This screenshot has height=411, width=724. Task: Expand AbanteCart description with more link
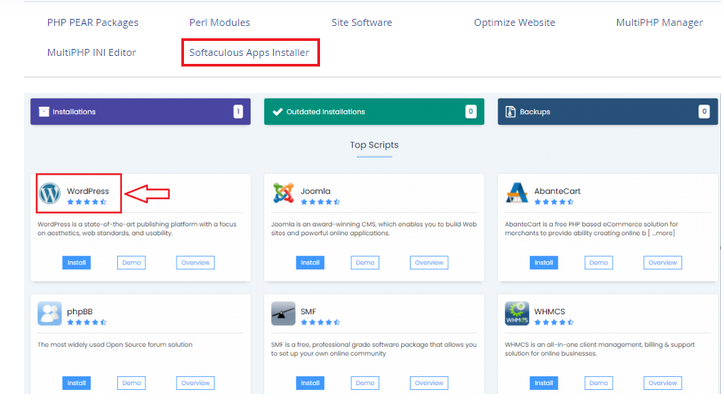coord(662,233)
